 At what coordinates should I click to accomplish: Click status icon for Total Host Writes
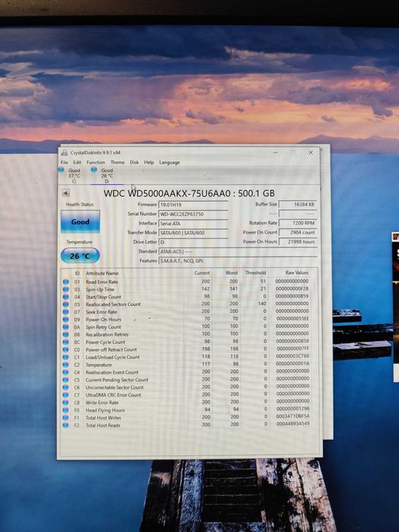(x=66, y=418)
